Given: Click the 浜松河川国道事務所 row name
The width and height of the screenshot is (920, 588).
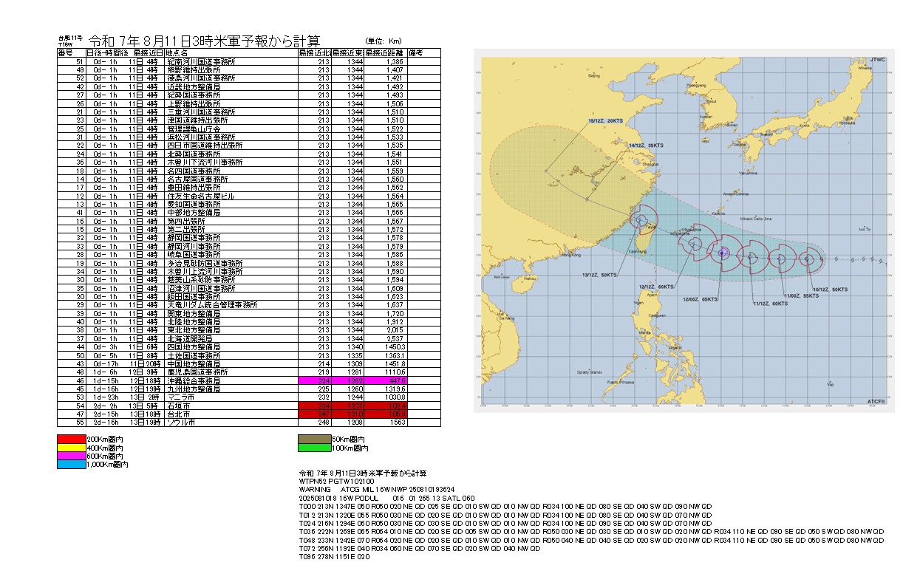Looking at the screenshot, I should point(201,137).
